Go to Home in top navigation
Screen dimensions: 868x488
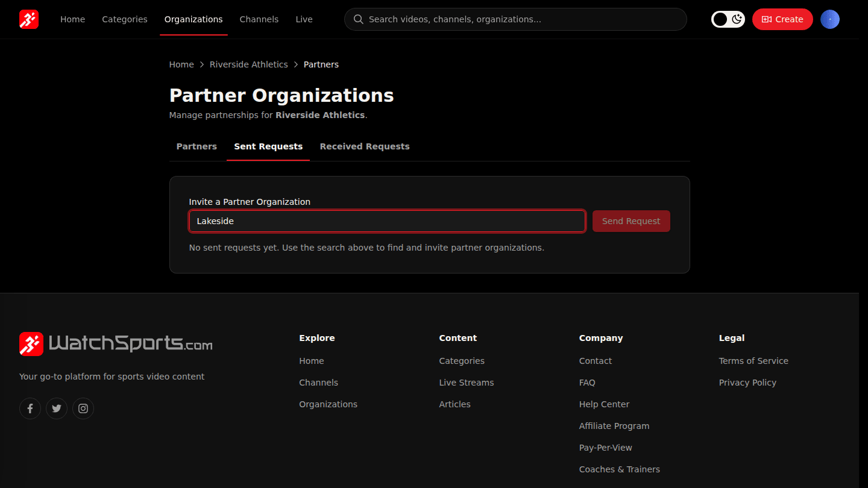(72, 19)
